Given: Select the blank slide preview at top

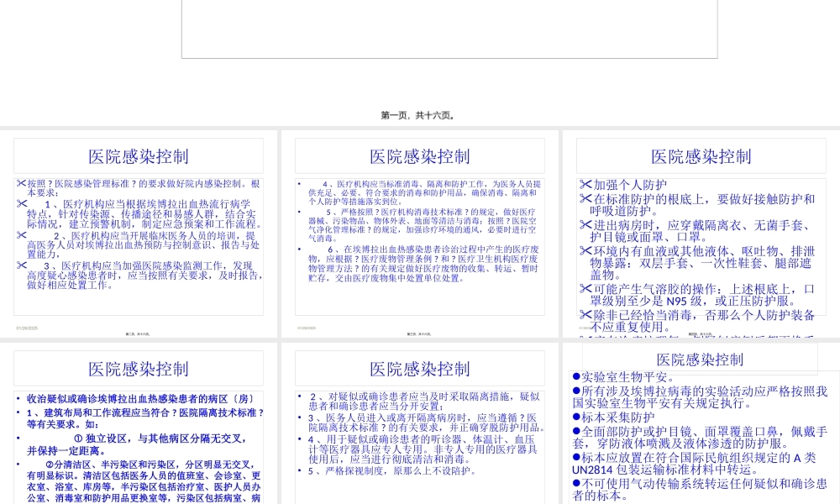Looking at the screenshot, I should [x=450, y=29].
